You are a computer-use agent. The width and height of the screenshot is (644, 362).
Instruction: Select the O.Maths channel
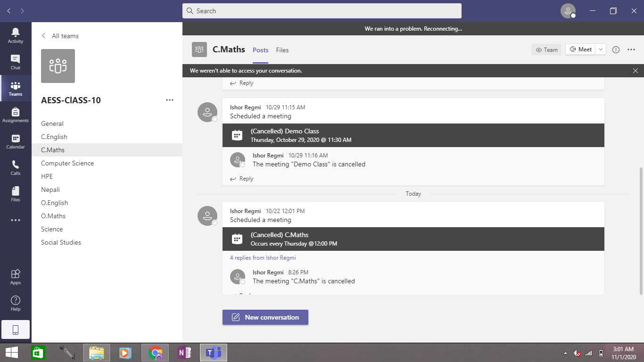(107, 216)
